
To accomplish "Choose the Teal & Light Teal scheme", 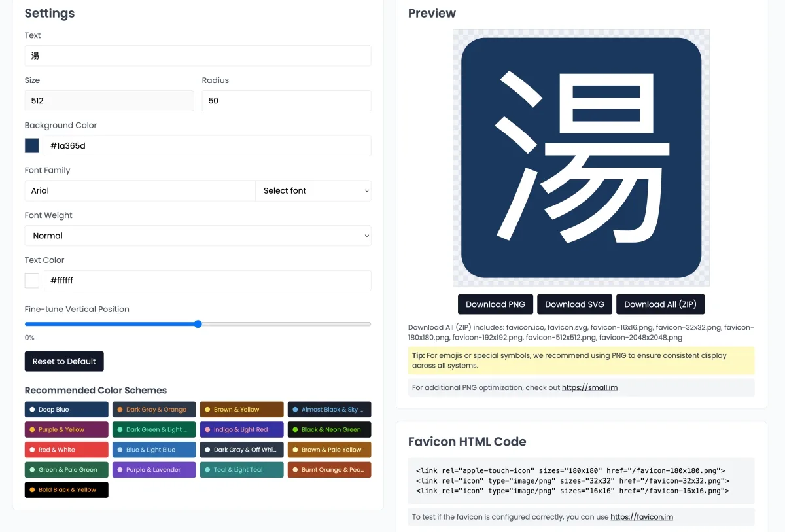I will (241, 470).
